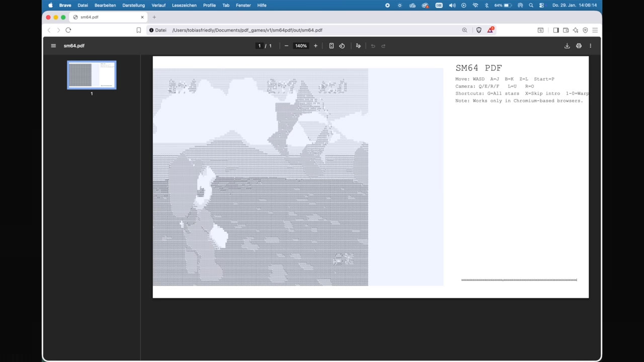Open the PDF download icon

coord(567,46)
